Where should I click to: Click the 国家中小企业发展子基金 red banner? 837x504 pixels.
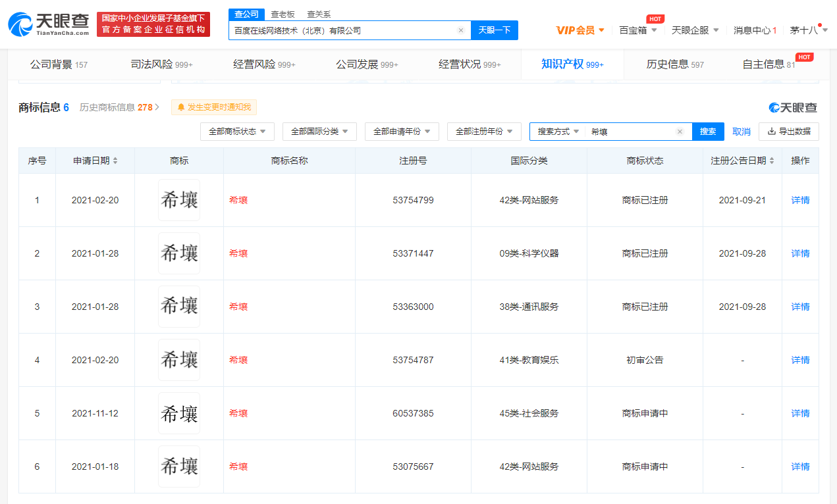(x=153, y=24)
